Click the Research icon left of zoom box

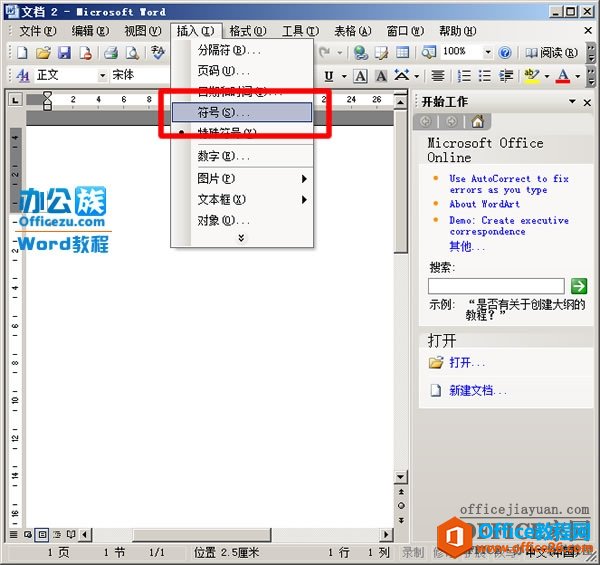[x=429, y=52]
